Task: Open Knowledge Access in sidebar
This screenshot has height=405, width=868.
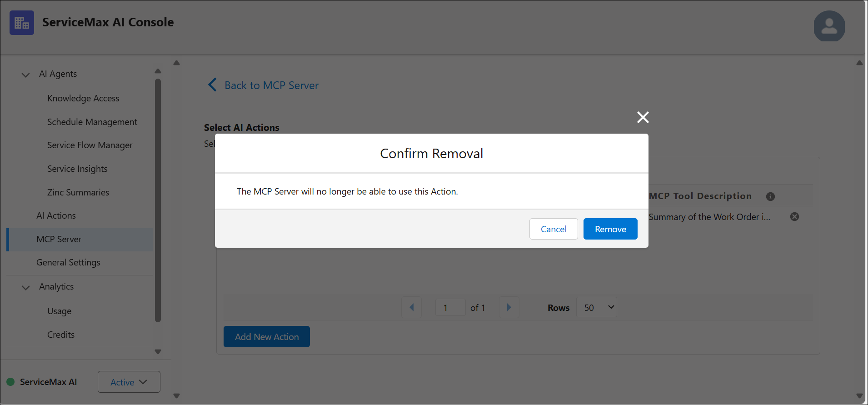Action: [83, 98]
